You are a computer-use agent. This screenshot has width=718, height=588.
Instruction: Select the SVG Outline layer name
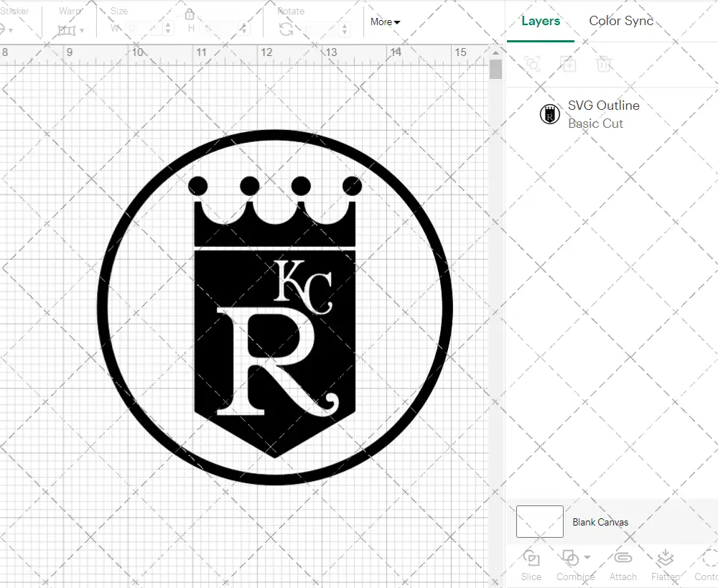[x=604, y=106]
